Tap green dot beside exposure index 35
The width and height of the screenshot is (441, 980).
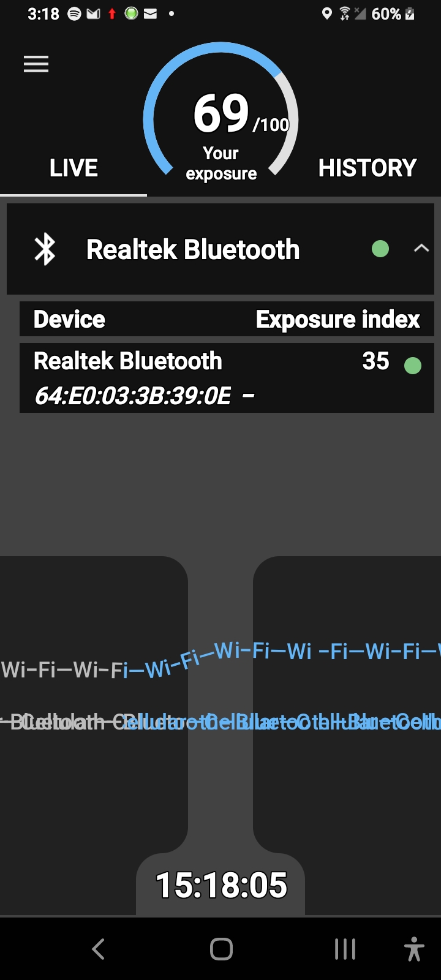click(x=413, y=366)
